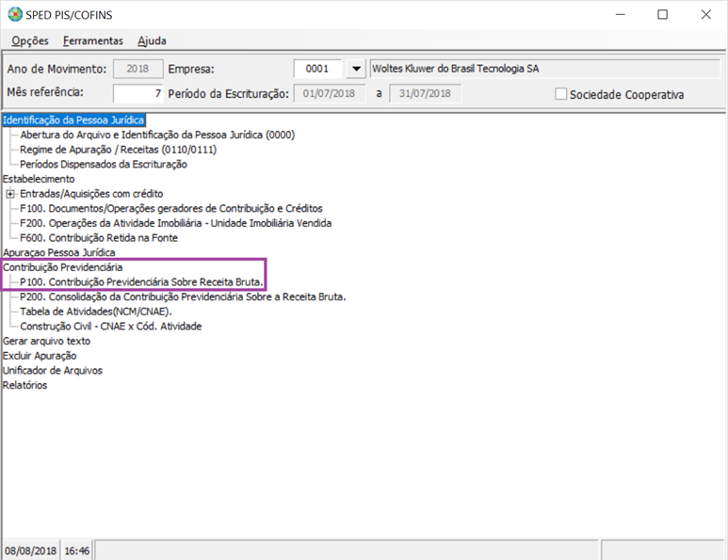Click the Empresa code field 0001
Image resolution: width=728 pixels, height=560 pixels.
[317, 69]
